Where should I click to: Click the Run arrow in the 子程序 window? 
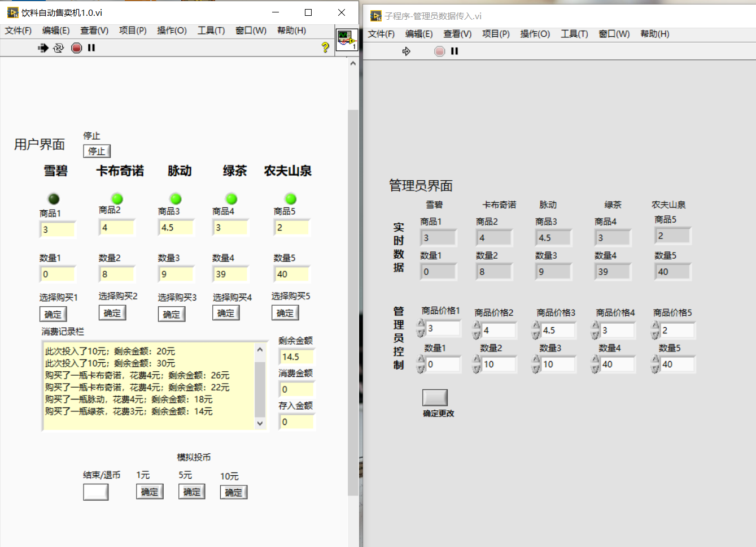tap(406, 51)
